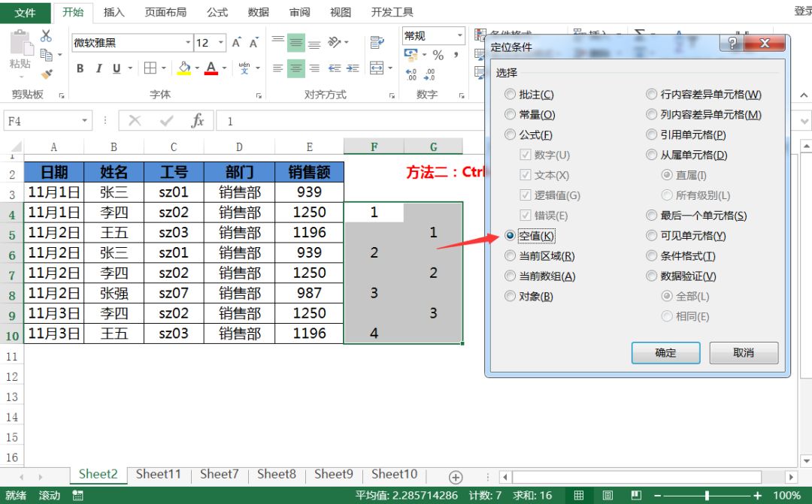Open the font color dropdown arrow

click(224, 68)
